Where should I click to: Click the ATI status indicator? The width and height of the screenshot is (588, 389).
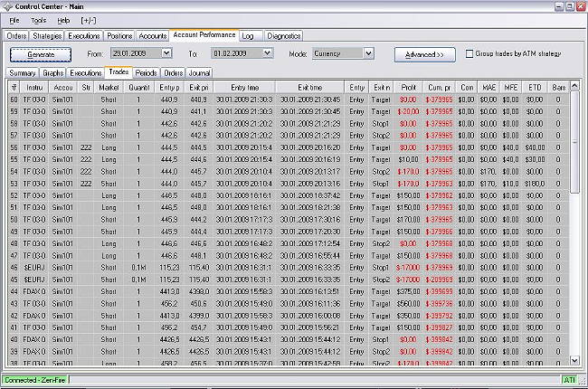(x=569, y=381)
